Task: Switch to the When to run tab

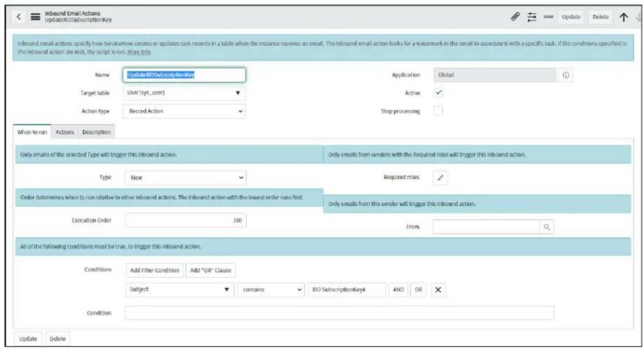Action: pos(32,131)
